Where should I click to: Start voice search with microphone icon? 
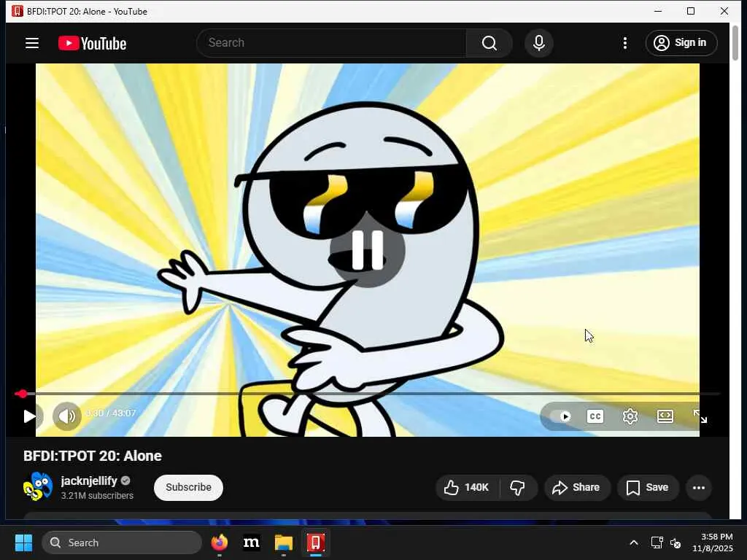[539, 43]
